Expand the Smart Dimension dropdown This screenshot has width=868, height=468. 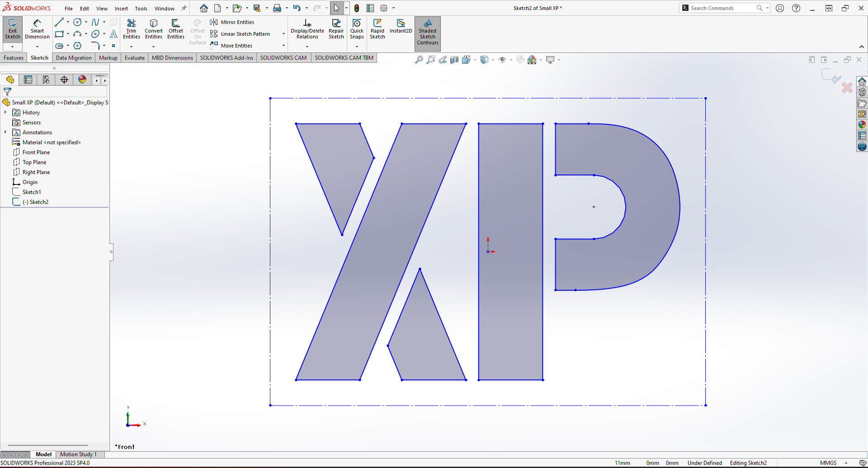pyautogui.click(x=37, y=47)
